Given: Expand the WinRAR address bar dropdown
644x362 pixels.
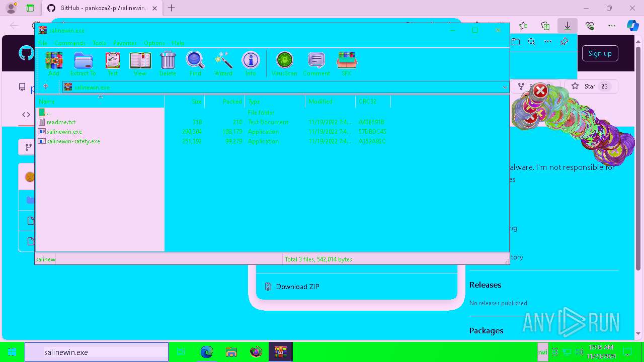Looking at the screenshot, I should pos(505,87).
